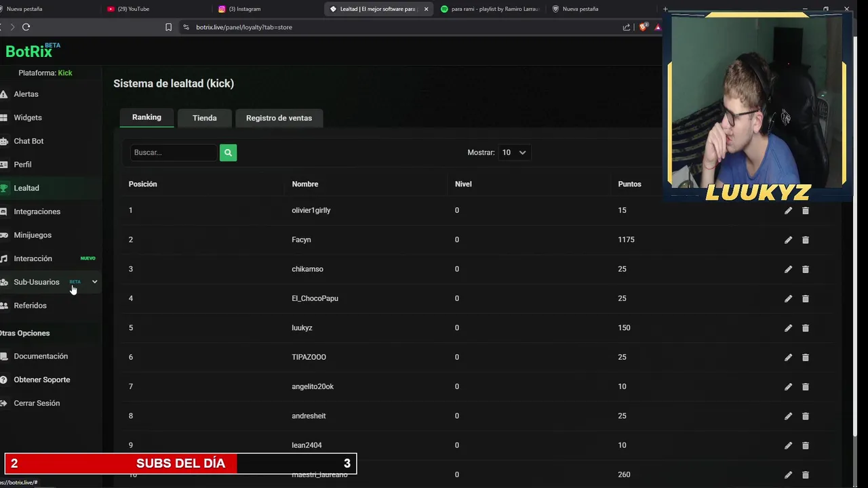Image resolution: width=868 pixels, height=488 pixels.
Task: Click the site settings icon beside URL
Action: coord(186,27)
